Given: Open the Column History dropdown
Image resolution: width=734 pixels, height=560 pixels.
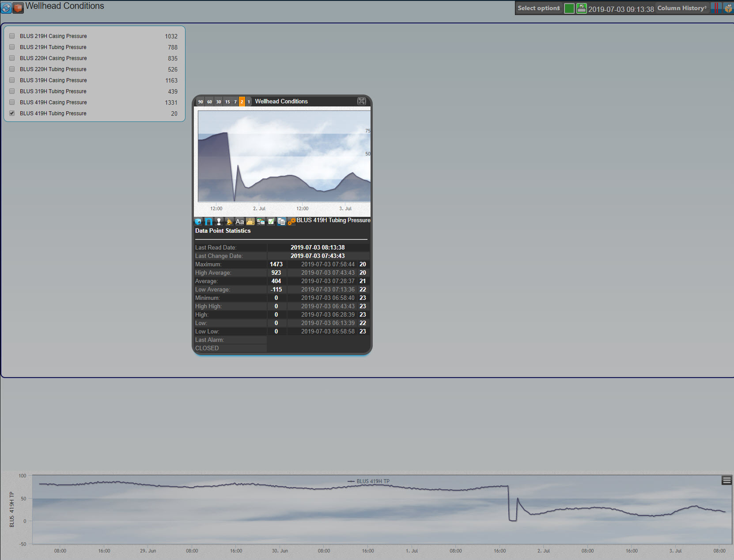Looking at the screenshot, I should pos(681,8).
